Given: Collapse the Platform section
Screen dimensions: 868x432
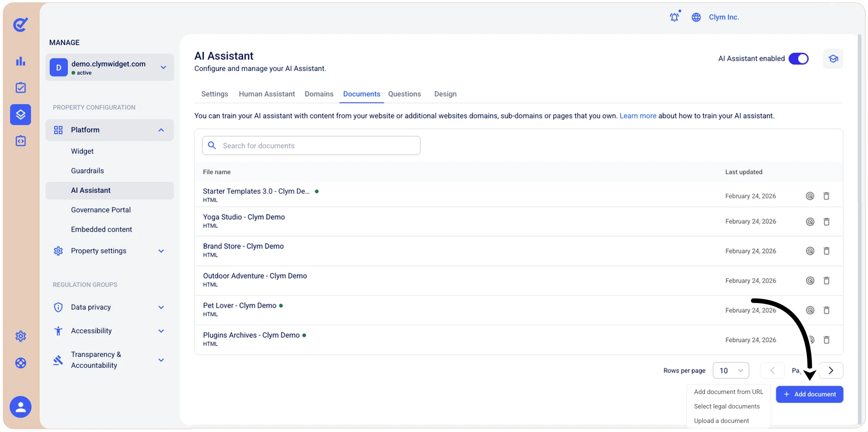Looking at the screenshot, I should click(110, 130).
